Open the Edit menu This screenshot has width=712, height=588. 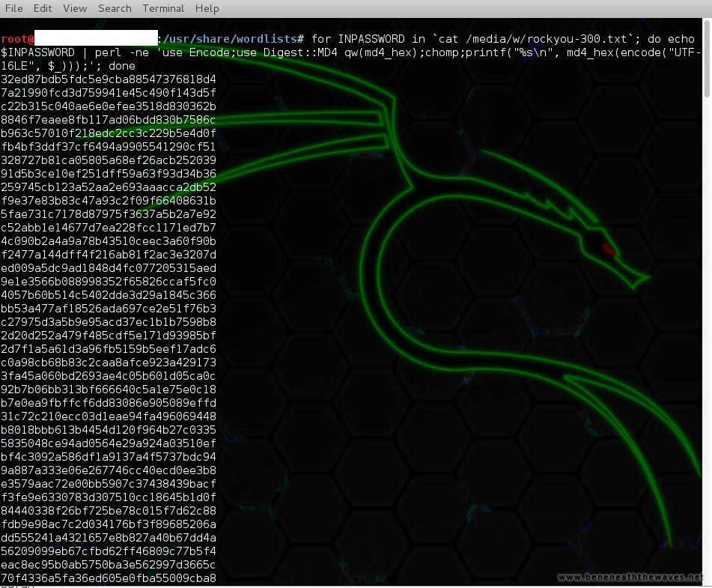(43, 9)
